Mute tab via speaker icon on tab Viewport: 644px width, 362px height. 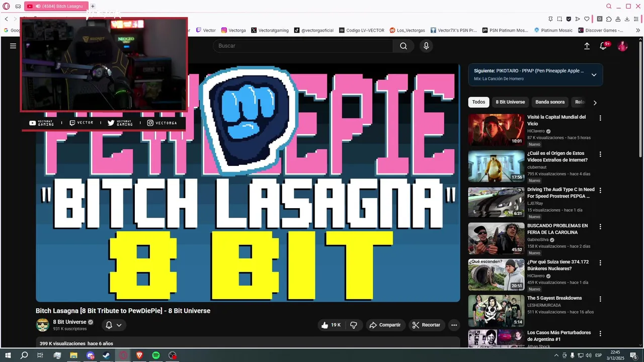[38, 6]
